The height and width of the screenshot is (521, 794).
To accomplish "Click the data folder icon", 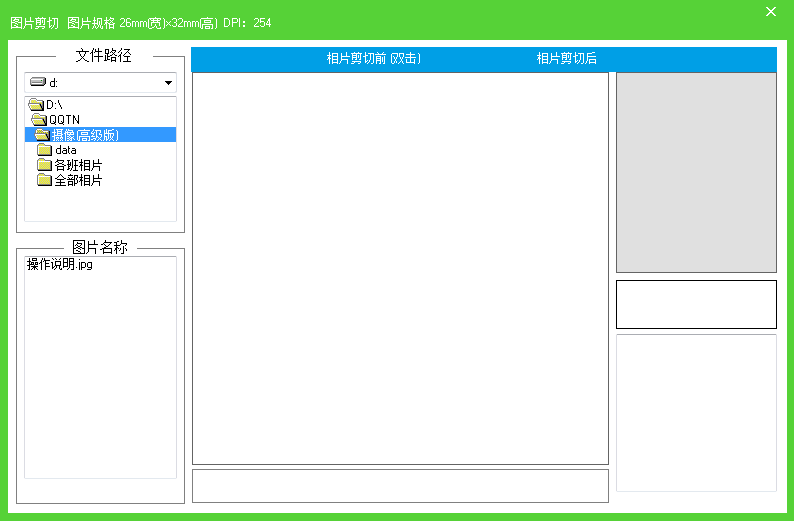I will pyautogui.click(x=44, y=150).
